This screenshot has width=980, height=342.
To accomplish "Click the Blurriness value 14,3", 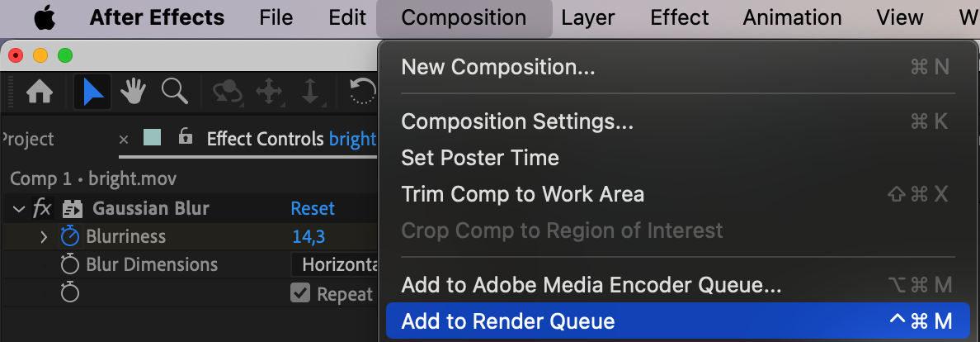I will [309, 237].
